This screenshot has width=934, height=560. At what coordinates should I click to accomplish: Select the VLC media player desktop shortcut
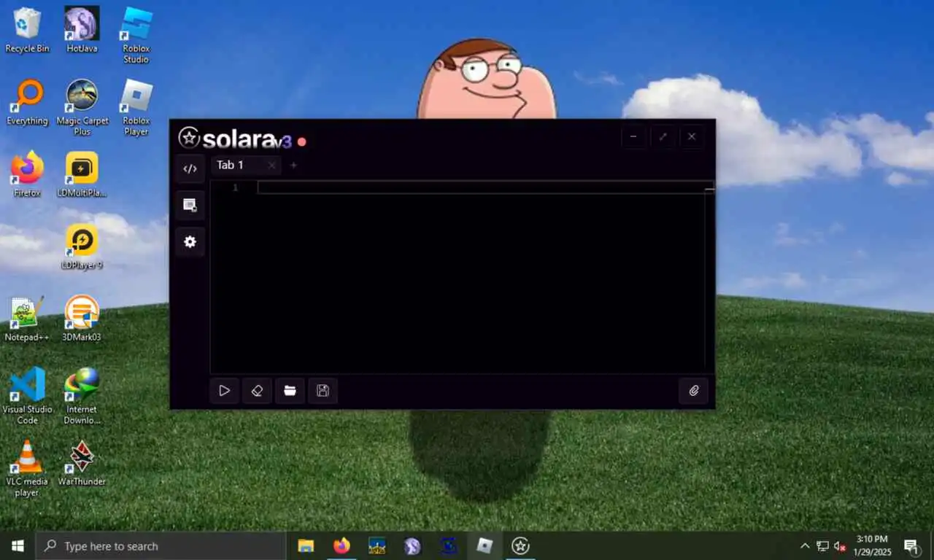pyautogui.click(x=27, y=468)
